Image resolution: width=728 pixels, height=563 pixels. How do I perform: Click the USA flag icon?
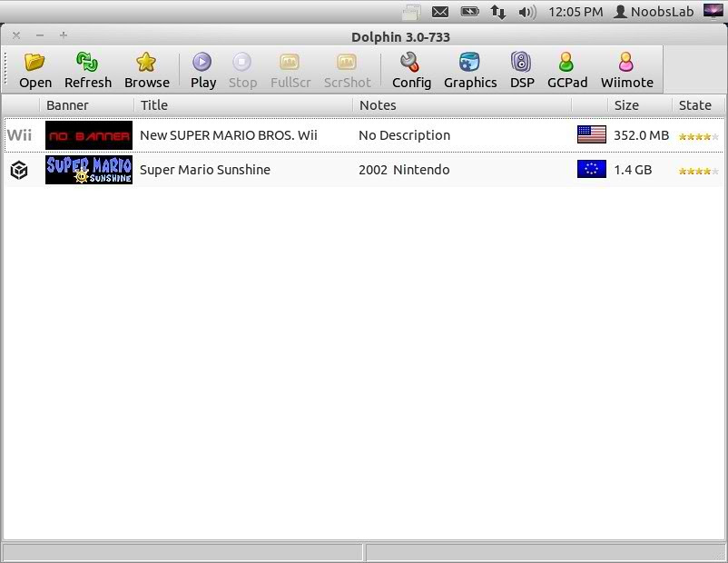[x=592, y=134]
